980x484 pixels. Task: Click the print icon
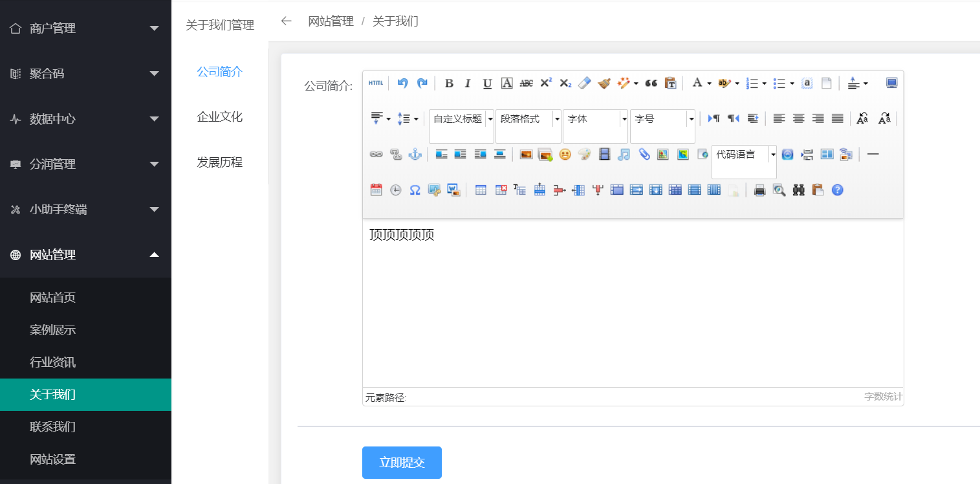pos(760,190)
